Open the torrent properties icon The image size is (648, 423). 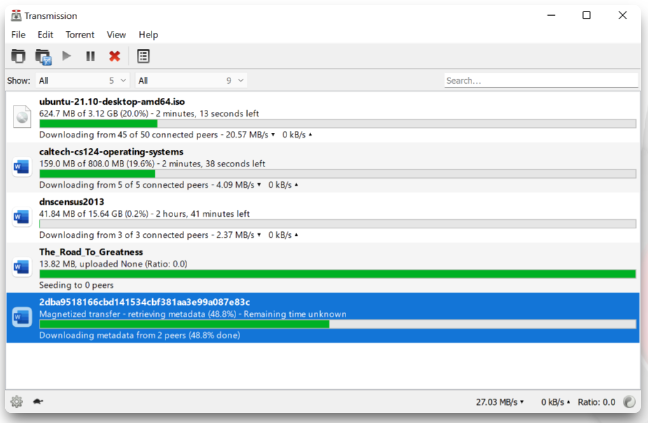pos(143,56)
